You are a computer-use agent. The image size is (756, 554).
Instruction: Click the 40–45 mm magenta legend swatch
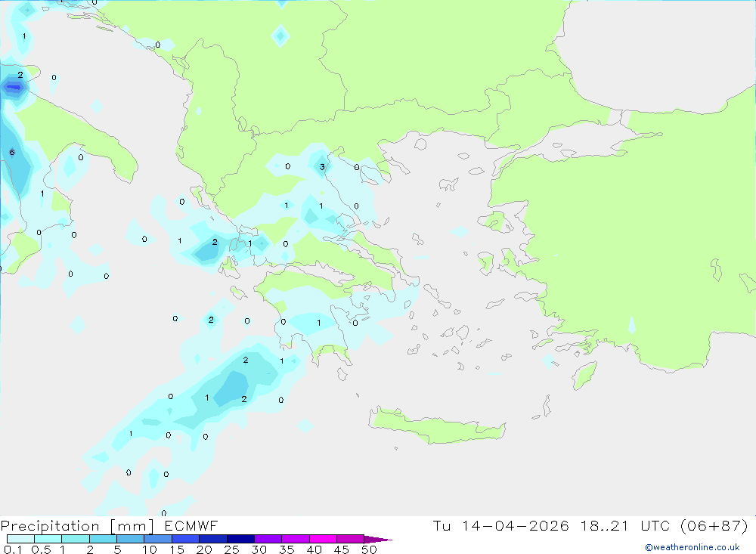coord(323,539)
